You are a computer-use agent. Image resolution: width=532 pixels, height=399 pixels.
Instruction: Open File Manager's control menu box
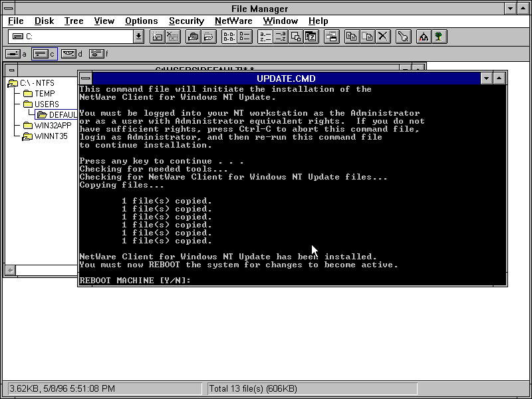coord(9,9)
